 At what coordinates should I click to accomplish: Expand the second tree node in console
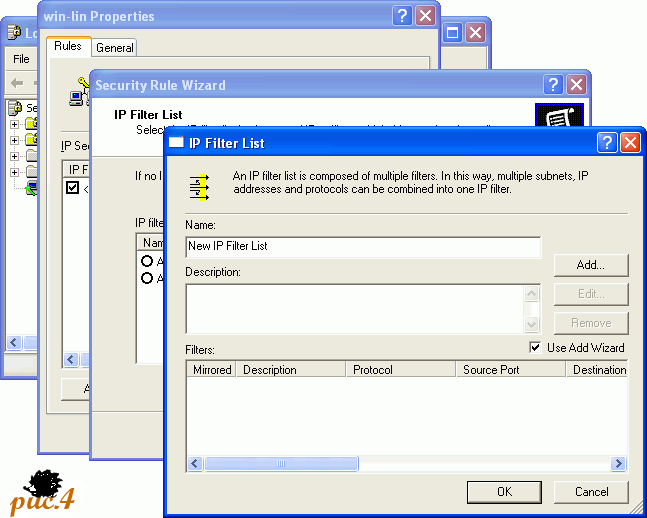click(14, 140)
